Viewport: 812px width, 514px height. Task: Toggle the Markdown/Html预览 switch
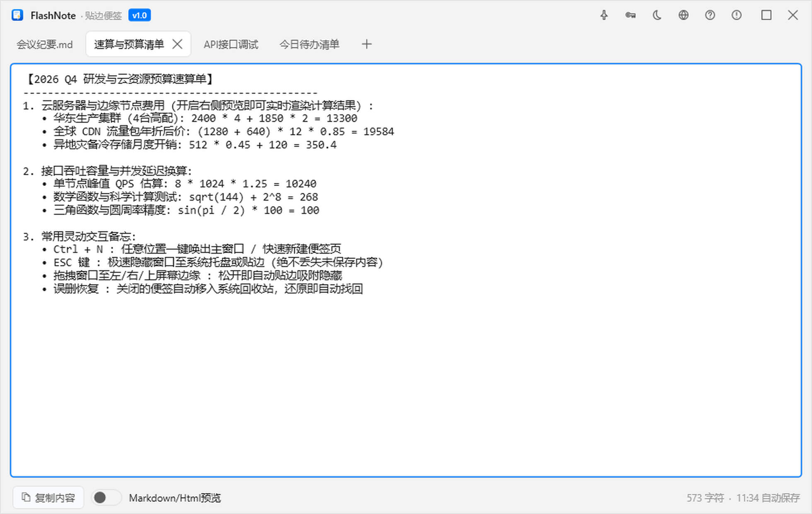point(106,497)
